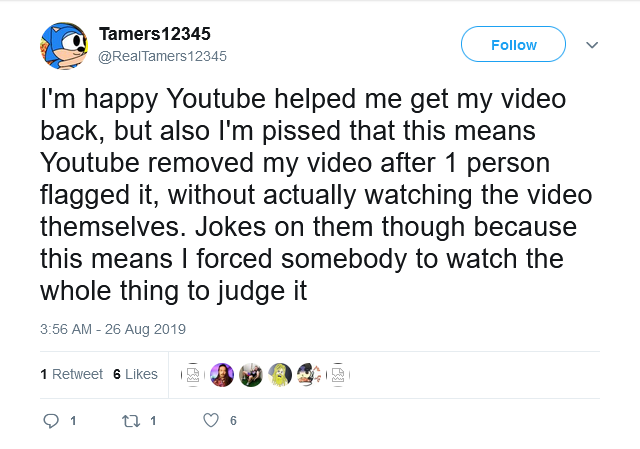640x449 pixels.
Task: Like the tweet with the heart icon
Action: 210,421
